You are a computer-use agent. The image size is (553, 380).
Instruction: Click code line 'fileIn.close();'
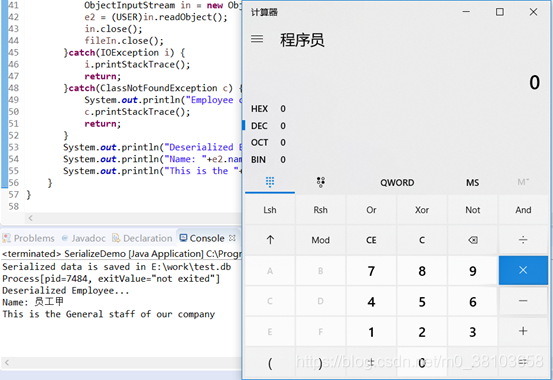[124, 41]
